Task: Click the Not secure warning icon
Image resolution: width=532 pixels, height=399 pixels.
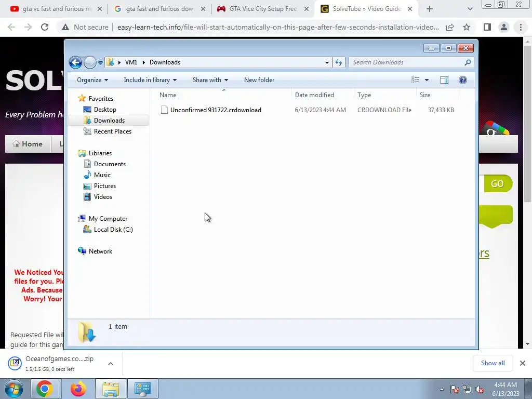Action: pyautogui.click(x=65, y=27)
